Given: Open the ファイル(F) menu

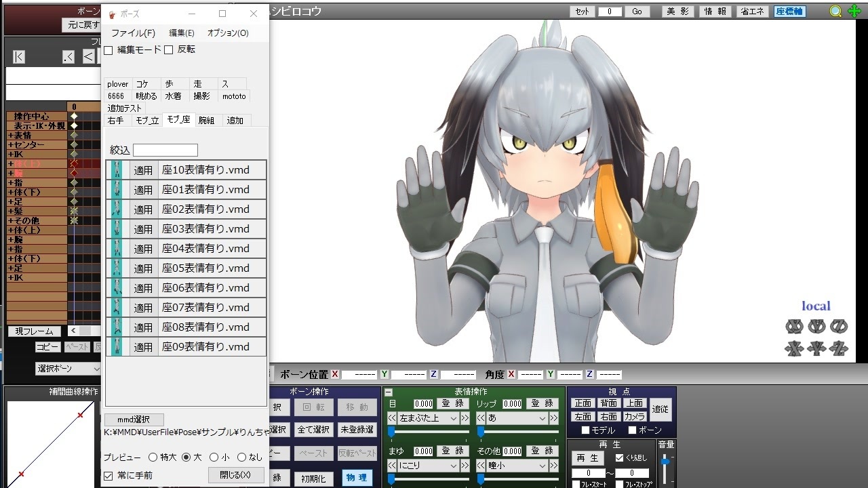Looking at the screenshot, I should click(133, 33).
